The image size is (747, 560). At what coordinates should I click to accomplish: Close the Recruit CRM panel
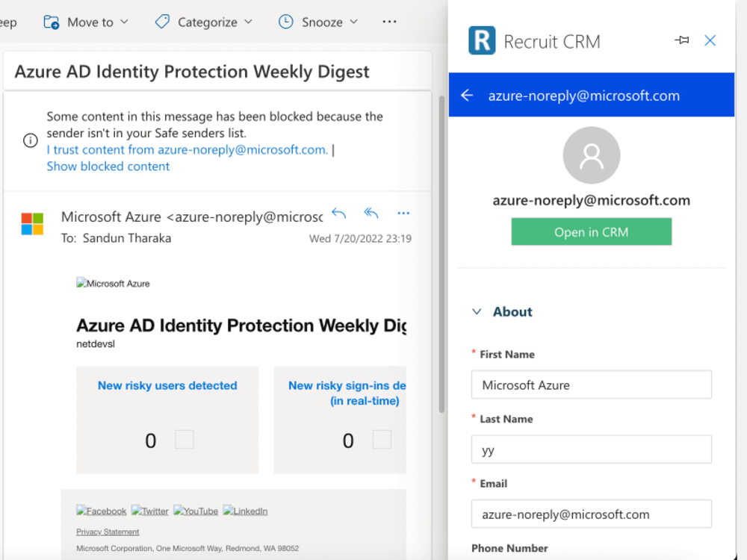[710, 40]
